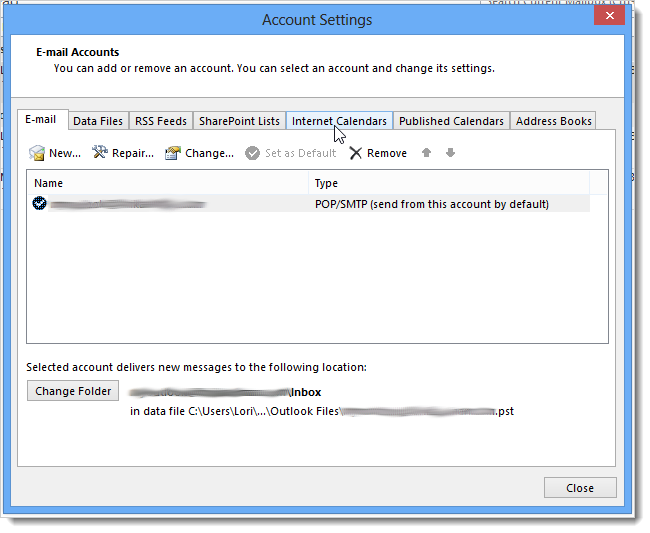Click the Remove X icon
650x533 pixels.
[x=356, y=153]
